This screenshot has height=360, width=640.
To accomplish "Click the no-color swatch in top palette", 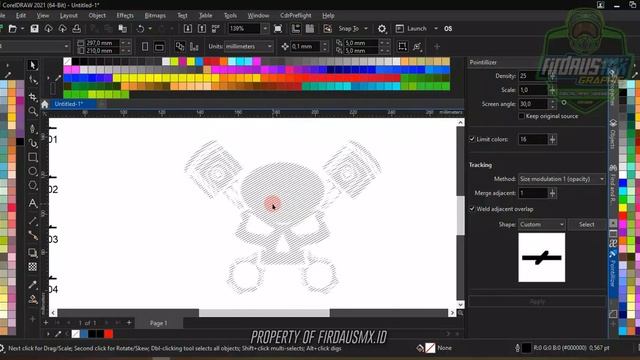I will click(67, 62).
